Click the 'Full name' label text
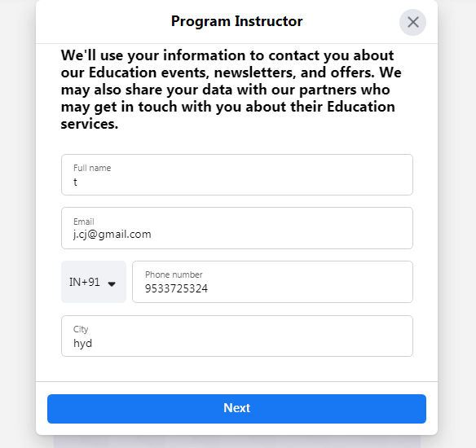This screenshot has width=476, height=448. (x=92, y=168)
